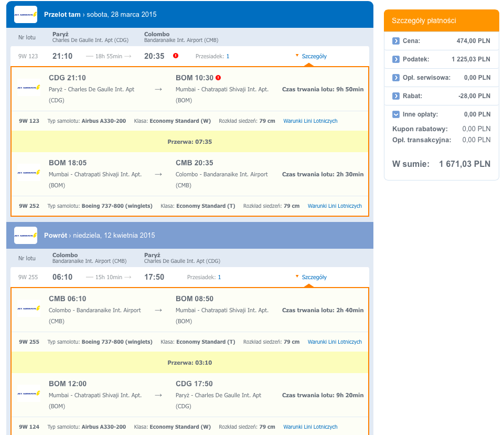Screen dimensions: 504x435
Task: Expand the Cena price row arrow
Action: click(396, 41)
